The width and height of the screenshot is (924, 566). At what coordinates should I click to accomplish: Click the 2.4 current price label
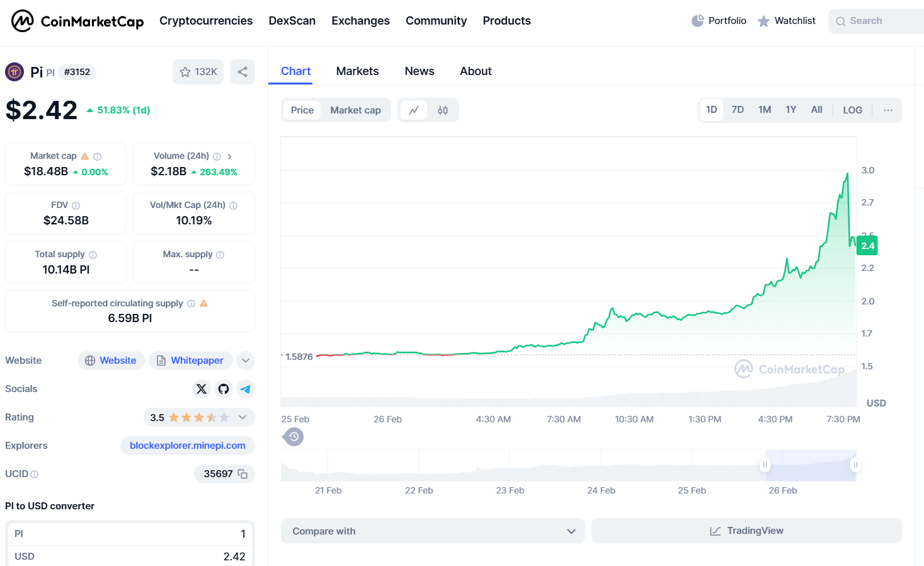(867, 246)
